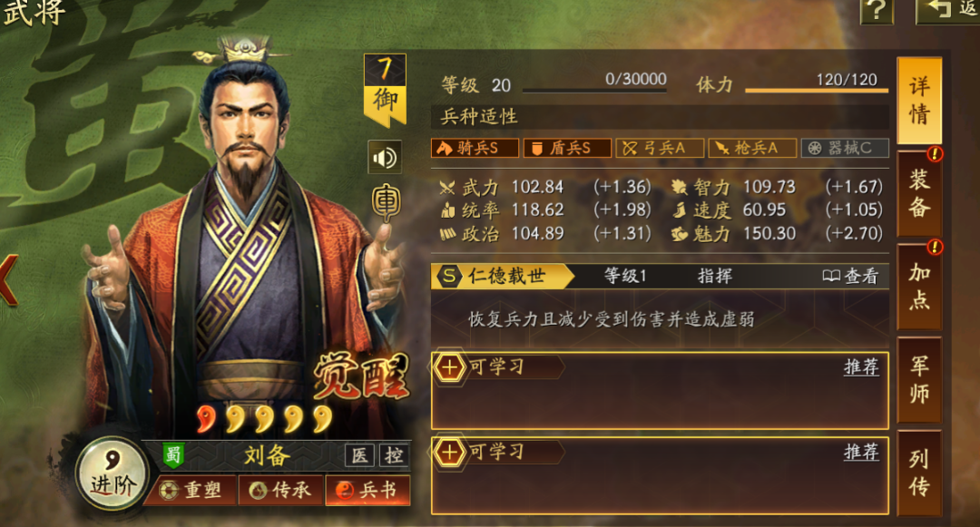Viewport: 980px width, 527px height.
Task: Switch to the 加点 attribute points tab
Action: [919, 287]
